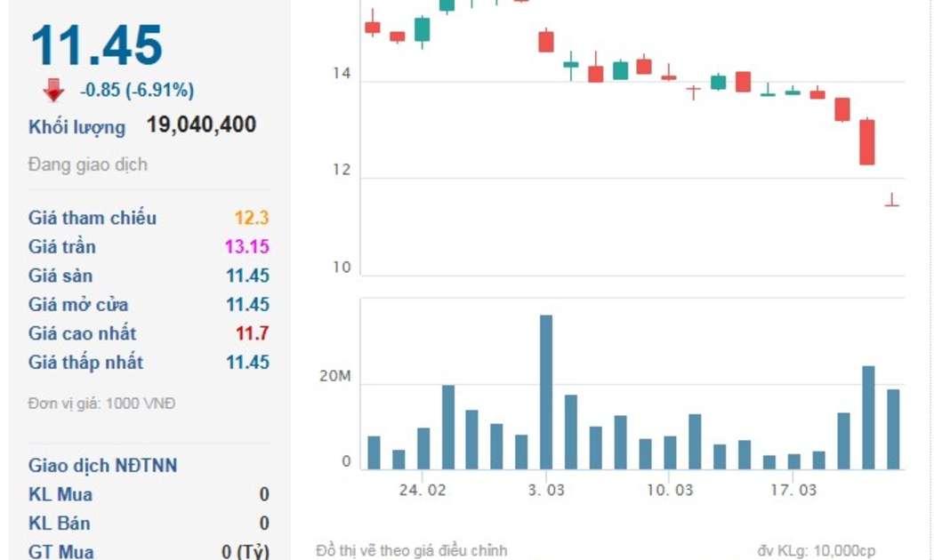This screenshot has width=934, height=560.
Task: Click the -0.85 (-6.91%) price change
Action: click(x=137, y=90)
